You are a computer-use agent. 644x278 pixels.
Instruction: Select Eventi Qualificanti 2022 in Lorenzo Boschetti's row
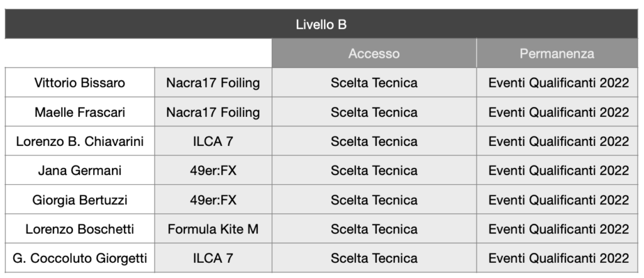[558, 229]
